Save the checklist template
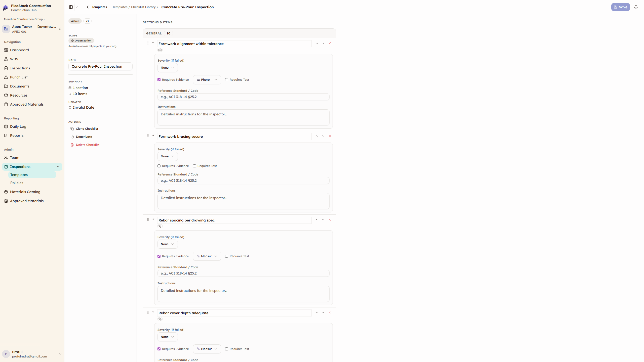644x362 pixels. [x=620, y=7]
